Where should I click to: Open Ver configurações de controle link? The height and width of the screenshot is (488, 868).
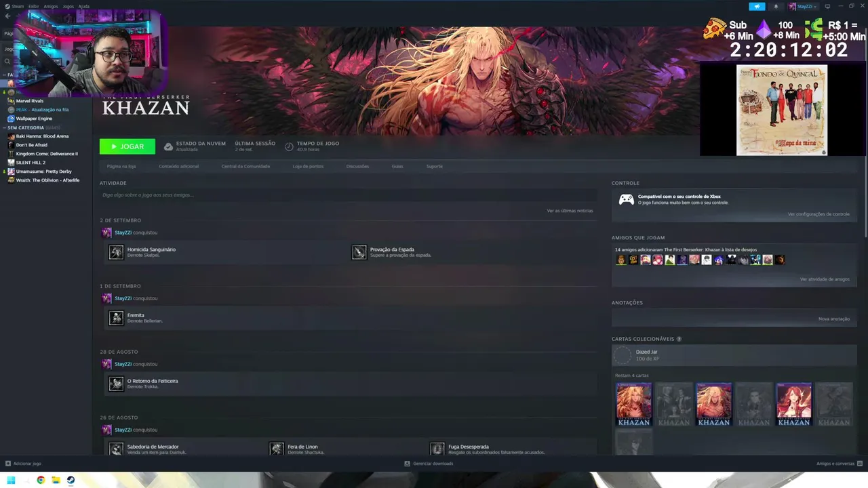coord(818,214)
